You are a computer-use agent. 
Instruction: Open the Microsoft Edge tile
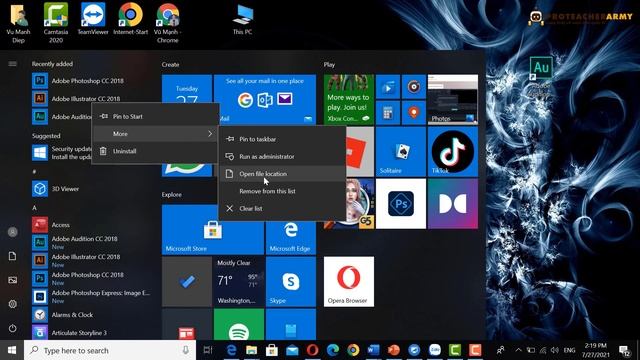(291, 239)
